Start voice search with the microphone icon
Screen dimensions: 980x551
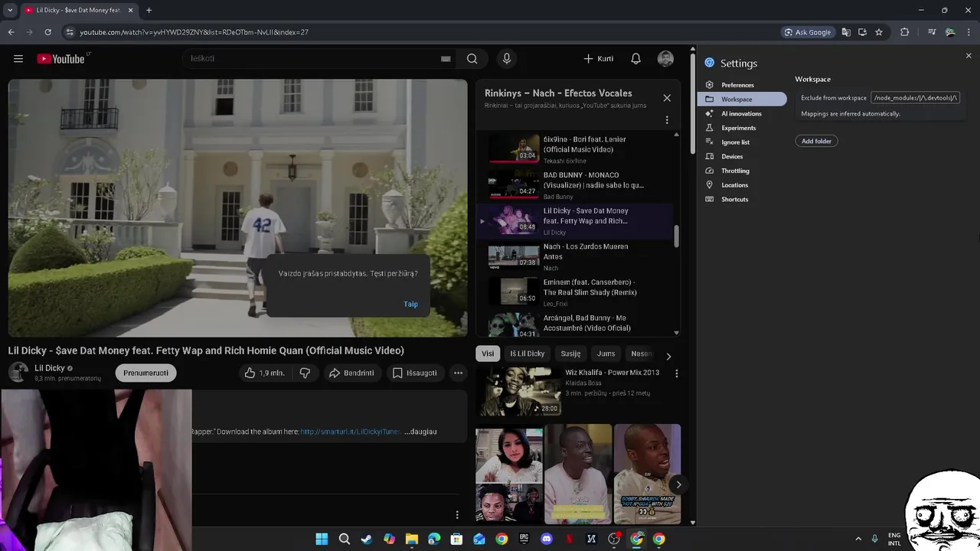[x=506, y=59]
